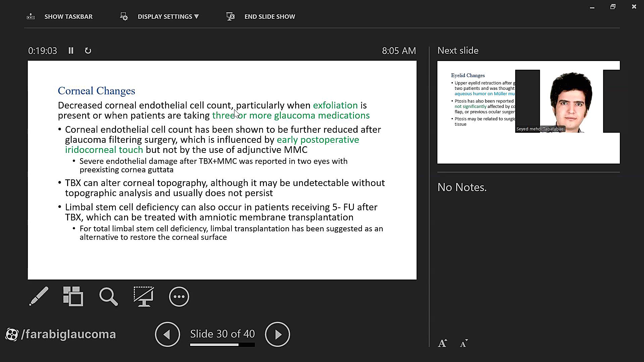Click the slide progress bar under Slide 30 of 40
Image resolution: width=644 pixels, height=362 pixels.
222,345
